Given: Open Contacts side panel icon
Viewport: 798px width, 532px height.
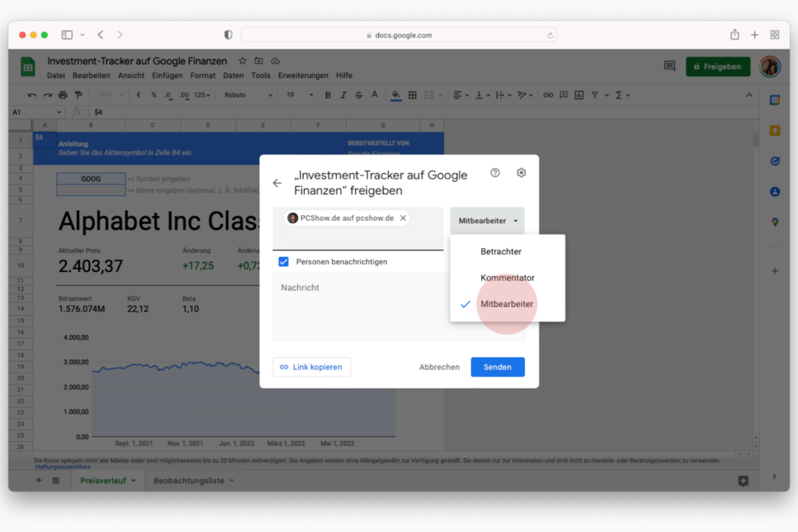Looking at the screenshot, I should coord(775,191).
